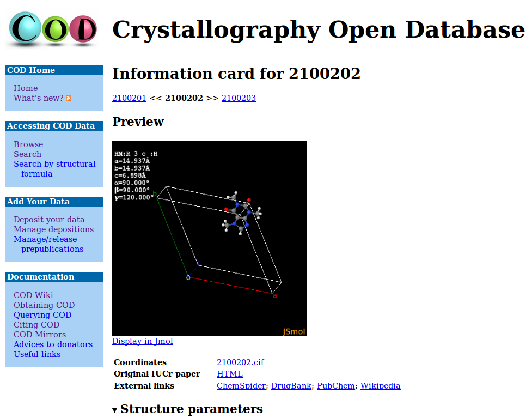Viewport: 532px width, 418px height.
Task: Collapse the Structure parameters section
Action: [x=115, y=410]
